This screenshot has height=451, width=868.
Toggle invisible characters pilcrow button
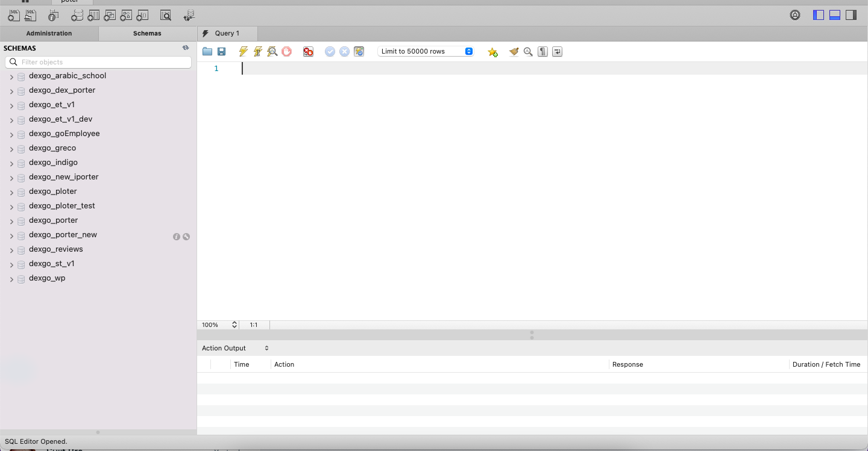542,52
